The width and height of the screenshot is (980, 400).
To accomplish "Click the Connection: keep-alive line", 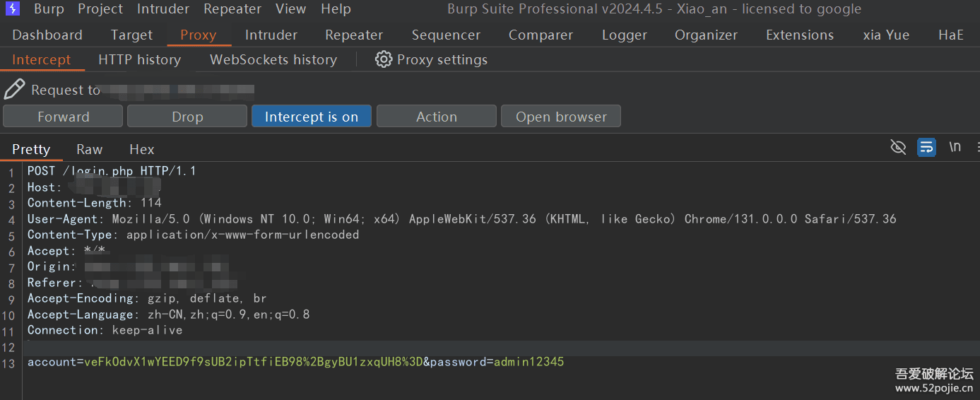I will pos(105,330).
